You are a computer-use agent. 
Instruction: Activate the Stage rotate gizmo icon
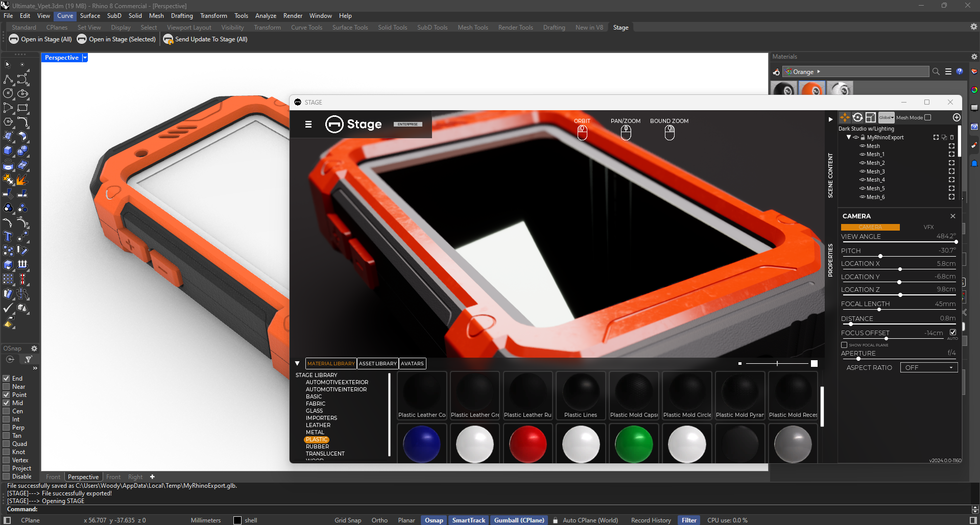click(857, 117)
